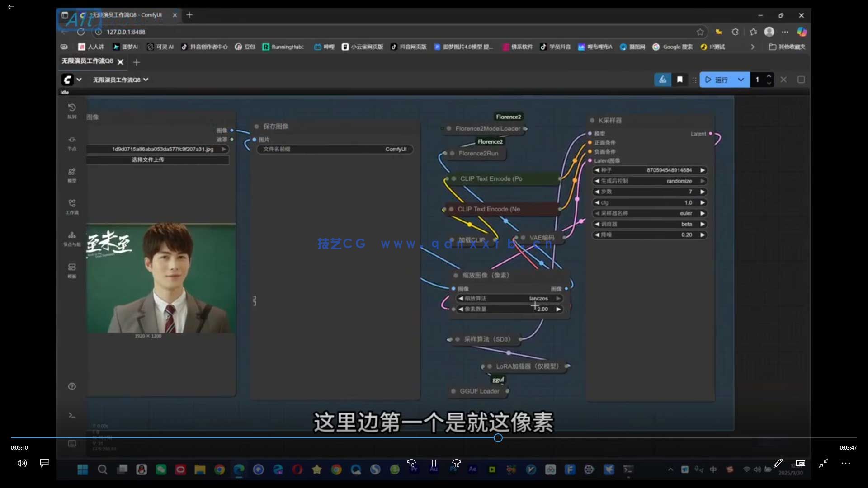Expand the run button dropdown arrow
868x488 pixels.
click(x=741, y=80)
